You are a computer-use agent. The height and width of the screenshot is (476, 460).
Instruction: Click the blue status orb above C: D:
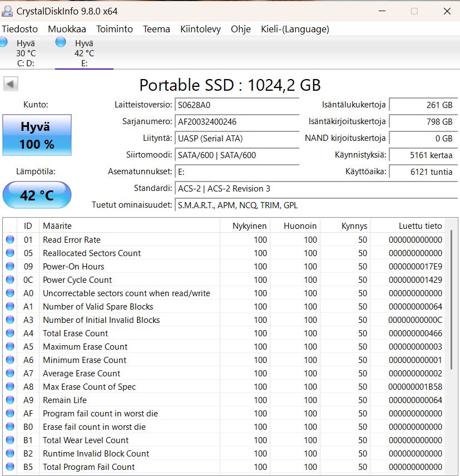point(3,42)
